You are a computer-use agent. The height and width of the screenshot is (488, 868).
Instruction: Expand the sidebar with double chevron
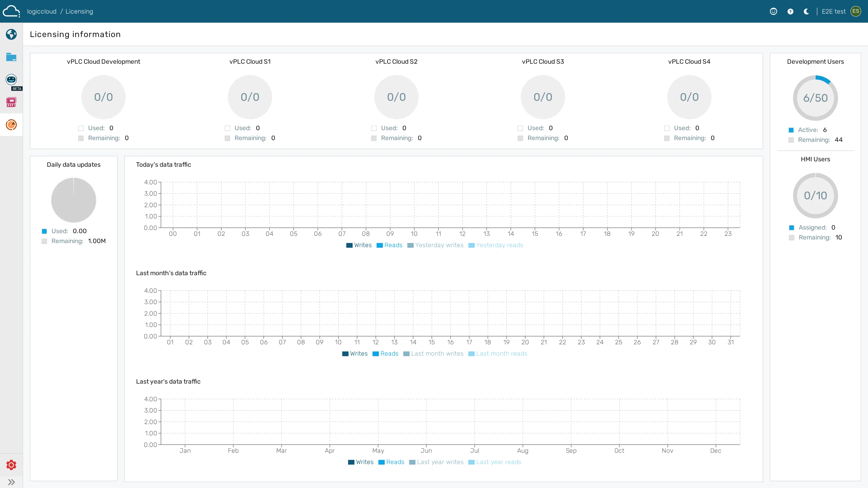point(11,482)
